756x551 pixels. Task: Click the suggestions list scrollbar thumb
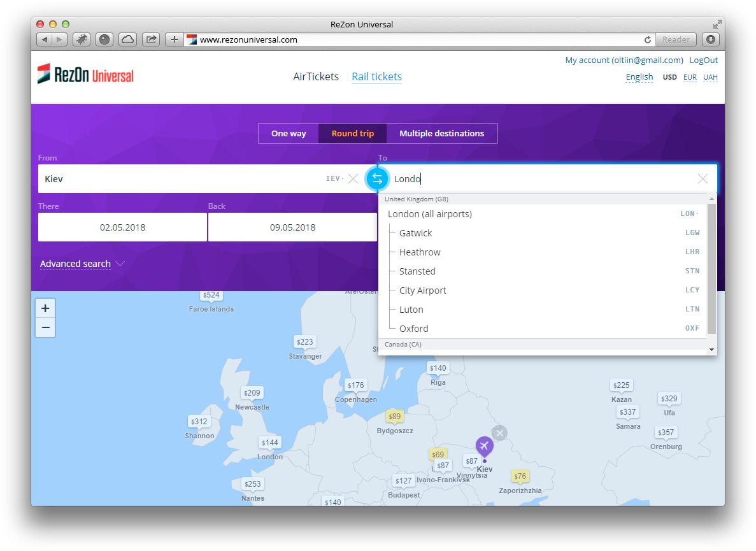tap(711, 269)
